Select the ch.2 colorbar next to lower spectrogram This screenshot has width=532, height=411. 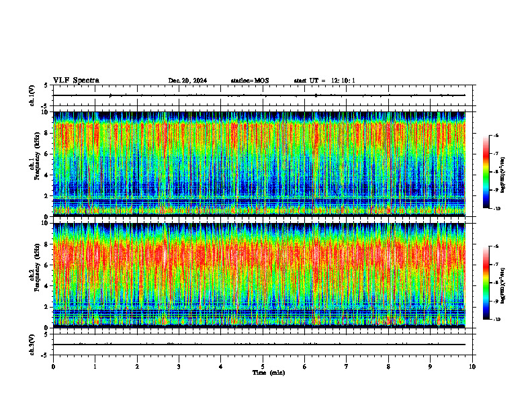[x=486, y=283]
